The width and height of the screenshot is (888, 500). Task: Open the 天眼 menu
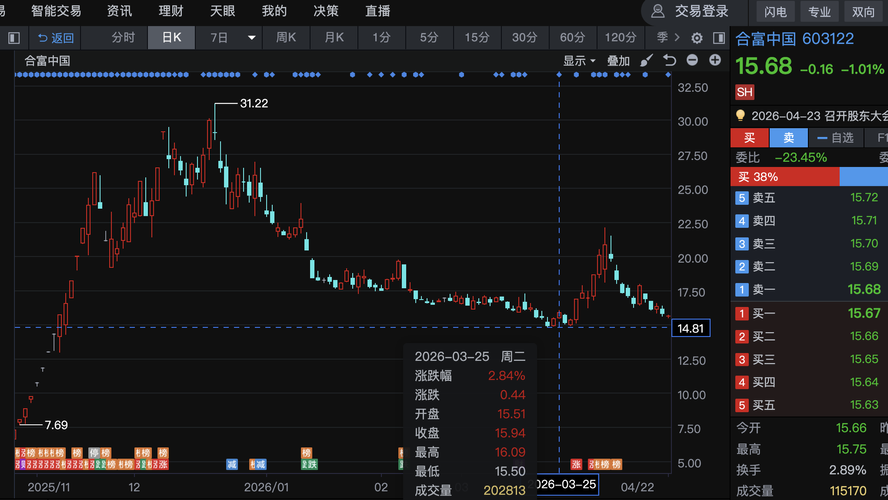coord(222,11)
